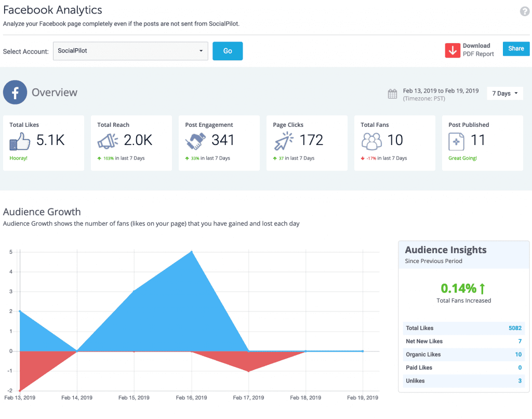Click the Unlikes row in Audience Insights
The image size is (532, 419).
463,381
